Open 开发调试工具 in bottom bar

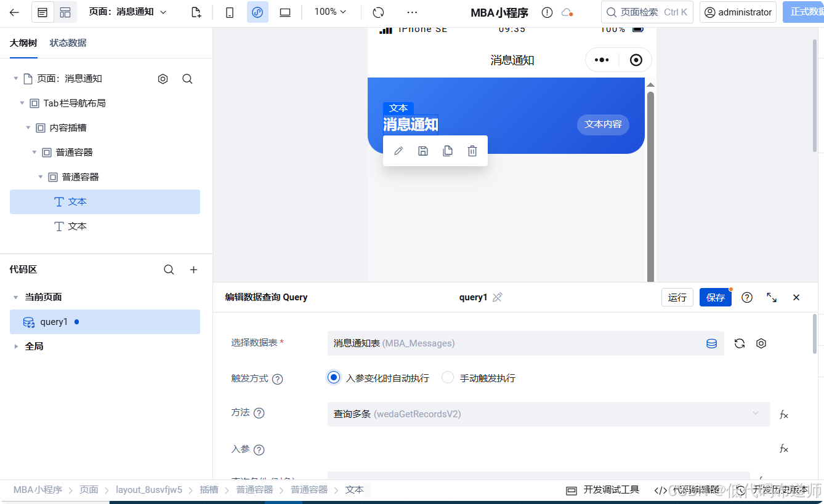coord(603,490)
